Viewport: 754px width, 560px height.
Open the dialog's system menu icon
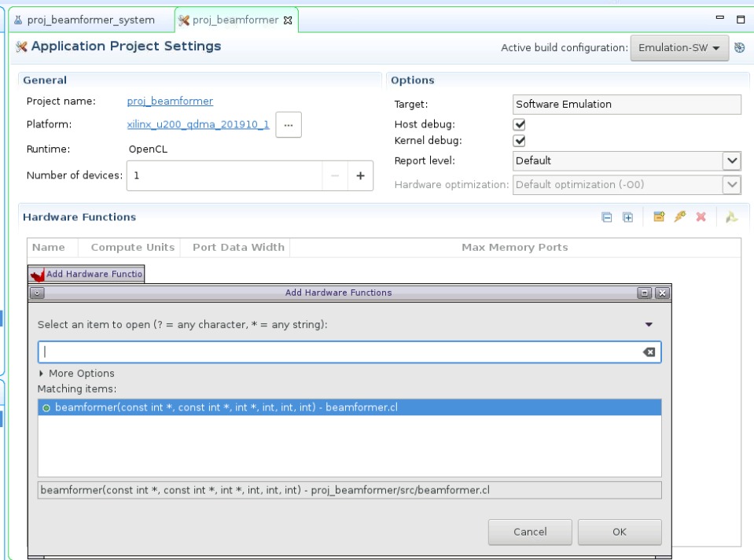pos(37,293)
